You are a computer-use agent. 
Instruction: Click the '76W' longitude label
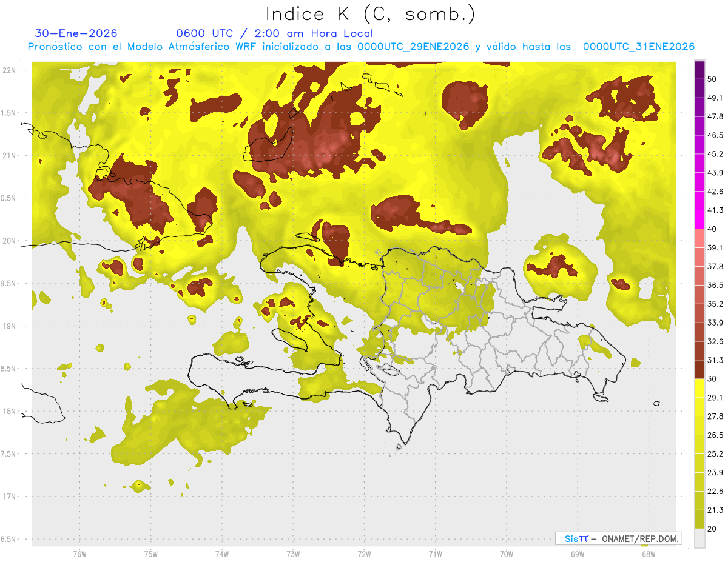79,554
